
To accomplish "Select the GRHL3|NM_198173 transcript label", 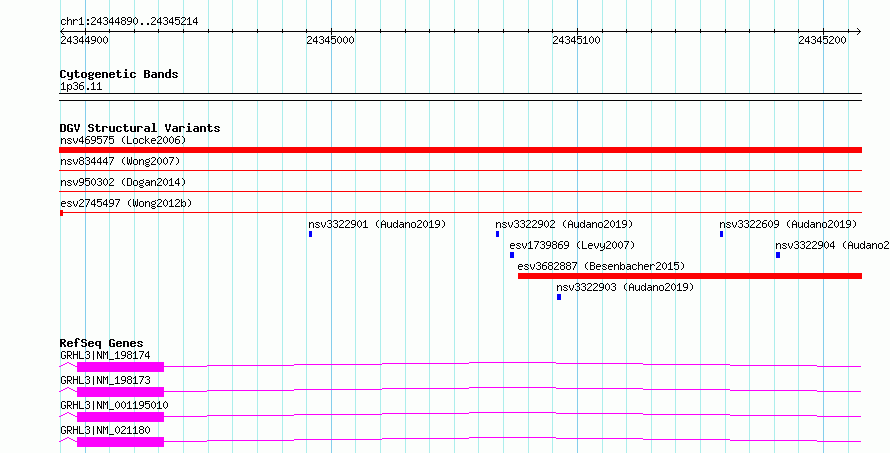I will 105,380.
